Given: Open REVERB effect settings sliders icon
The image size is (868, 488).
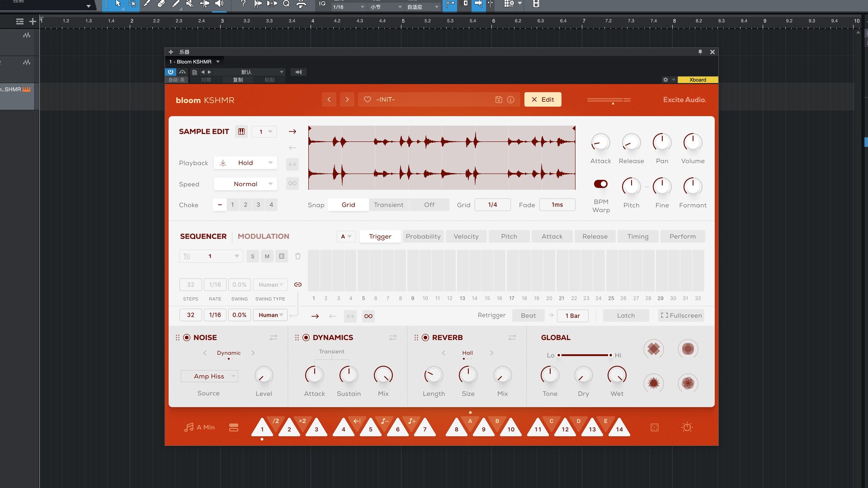Looking at the screenshot, I should (512, 338).
